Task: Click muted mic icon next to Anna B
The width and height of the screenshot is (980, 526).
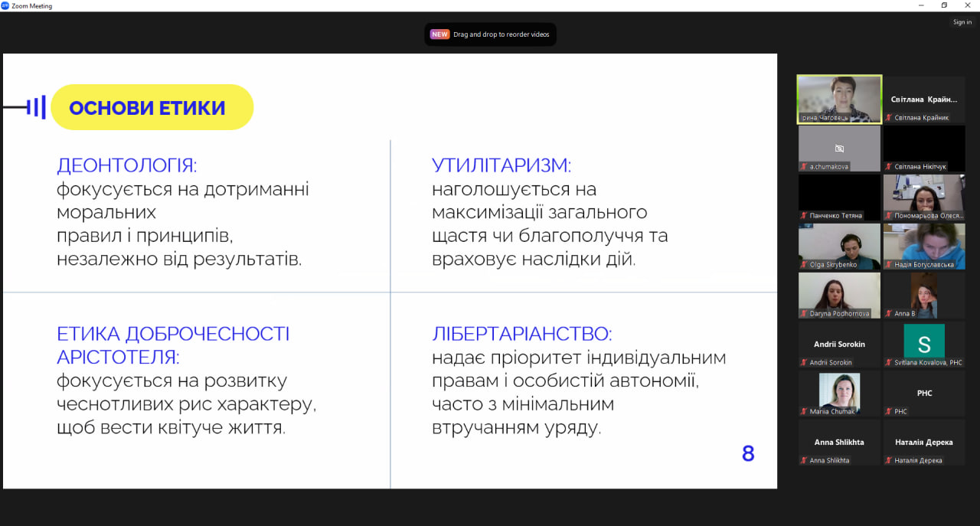Action: tap(889, 314)
